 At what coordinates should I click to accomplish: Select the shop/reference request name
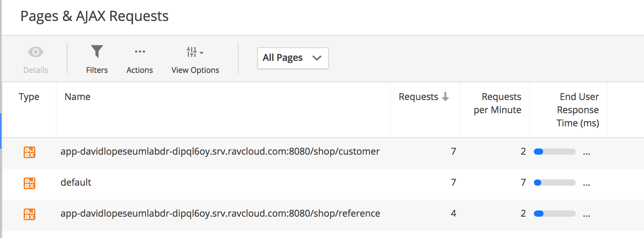click(x=220, y=213)
